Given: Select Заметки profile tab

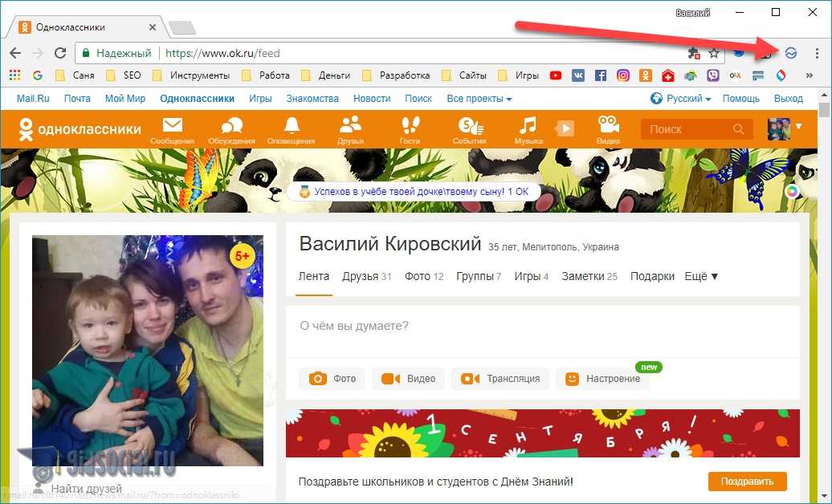Looking at the screenshot, I should (589, 276).
